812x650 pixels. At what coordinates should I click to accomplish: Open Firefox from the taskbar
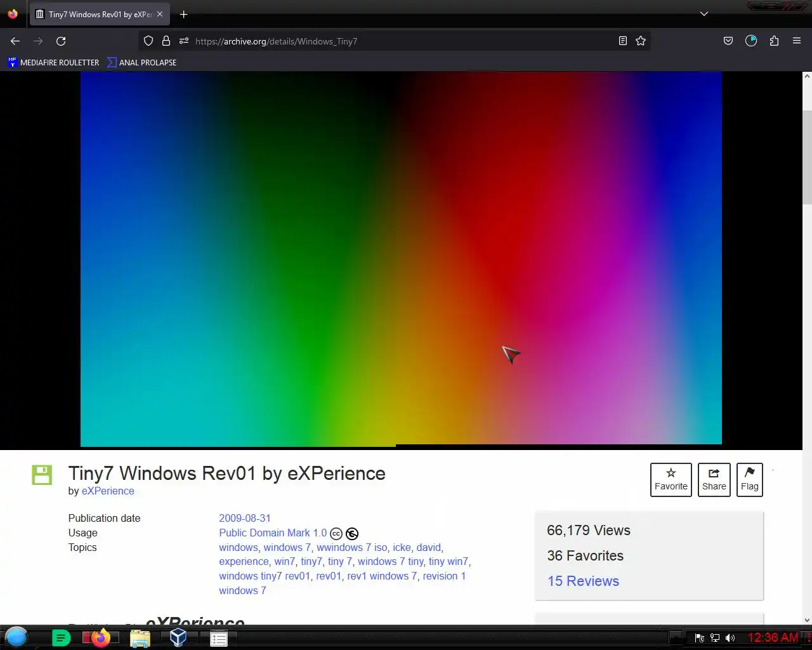(x=100, y=637)
